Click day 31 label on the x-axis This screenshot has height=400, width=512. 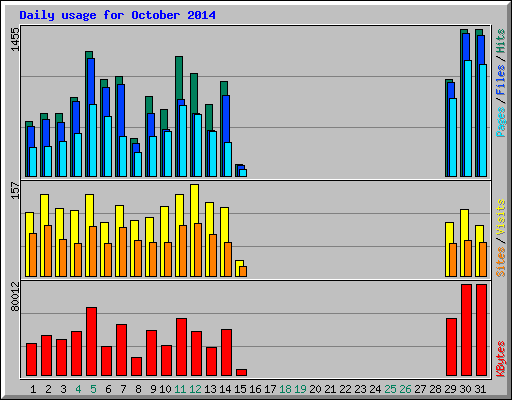click(480, 389)
